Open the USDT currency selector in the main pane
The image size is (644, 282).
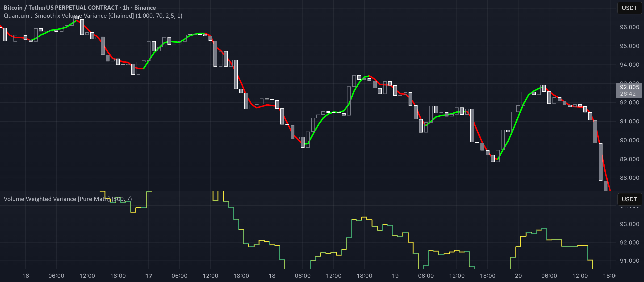(629, 8)
